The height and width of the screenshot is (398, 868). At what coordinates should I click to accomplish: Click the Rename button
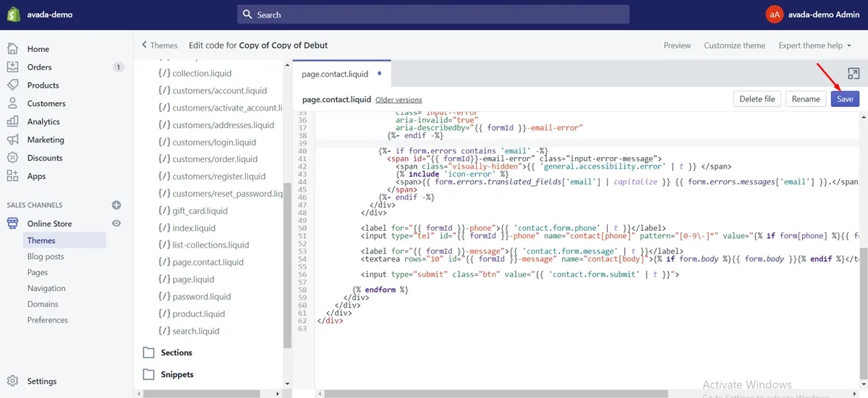(806, 99)
